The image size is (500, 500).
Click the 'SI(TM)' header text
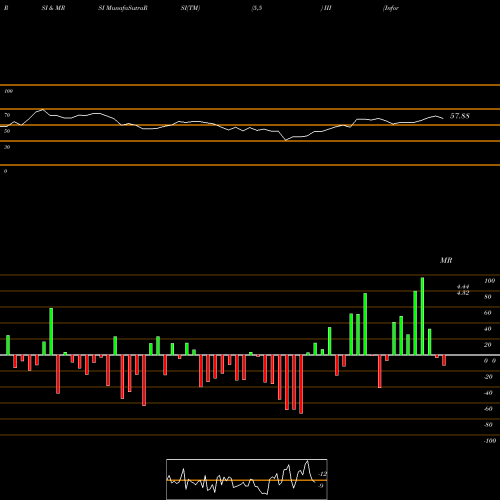[x=190, y=8]
